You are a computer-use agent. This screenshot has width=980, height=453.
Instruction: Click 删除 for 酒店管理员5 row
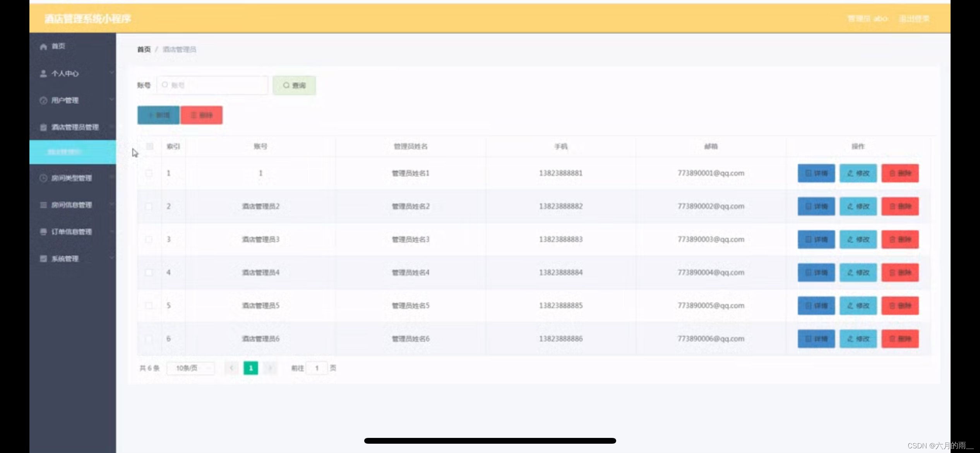point(900,305)
